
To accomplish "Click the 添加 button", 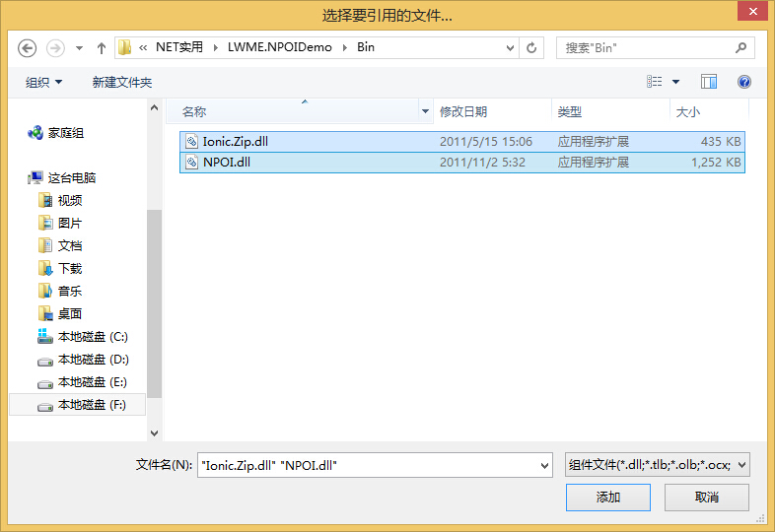I will click(608, 498).
